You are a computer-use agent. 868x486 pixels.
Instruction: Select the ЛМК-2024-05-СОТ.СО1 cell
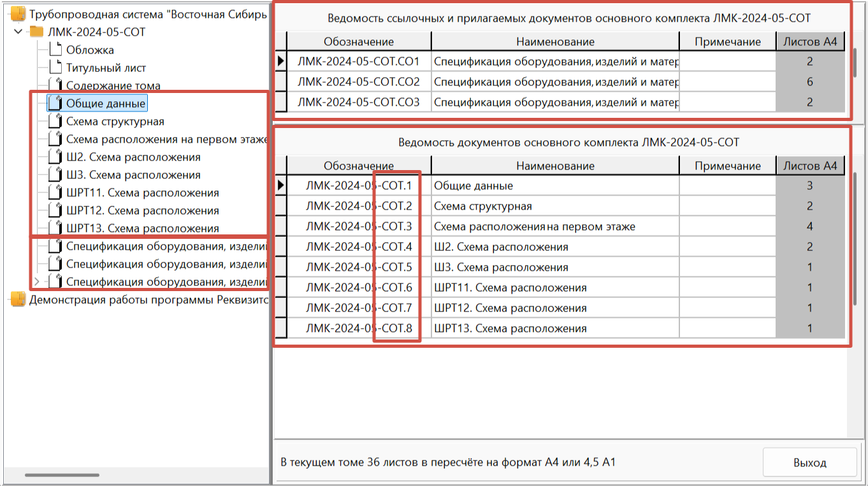[359, 62]
